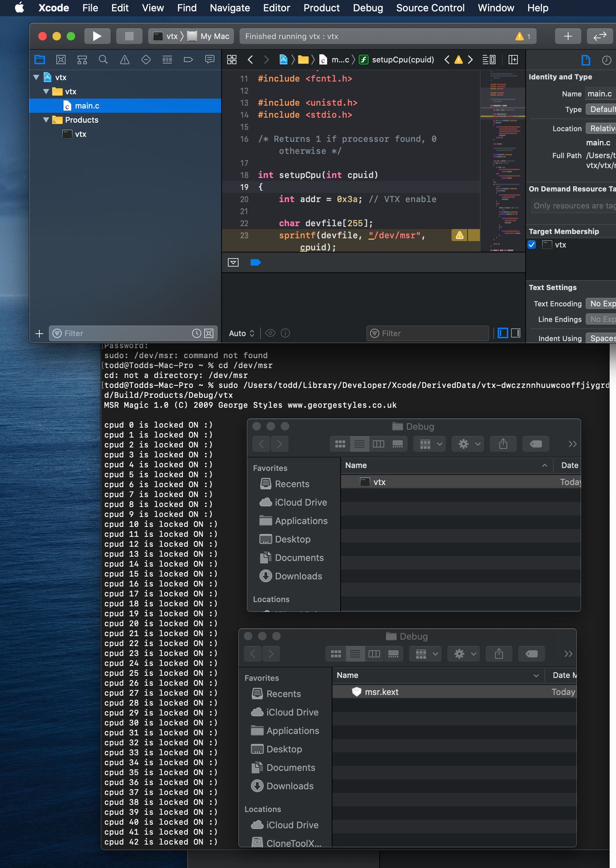Viewport: 616px width, 868px height.
Task: Go back in editor history
Action: click(250, 60)
